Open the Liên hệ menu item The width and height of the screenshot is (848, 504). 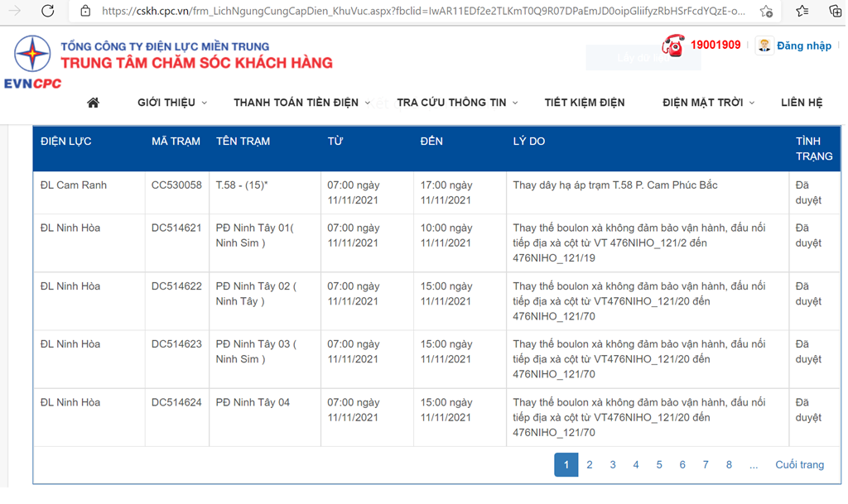[x=802, y=103]
